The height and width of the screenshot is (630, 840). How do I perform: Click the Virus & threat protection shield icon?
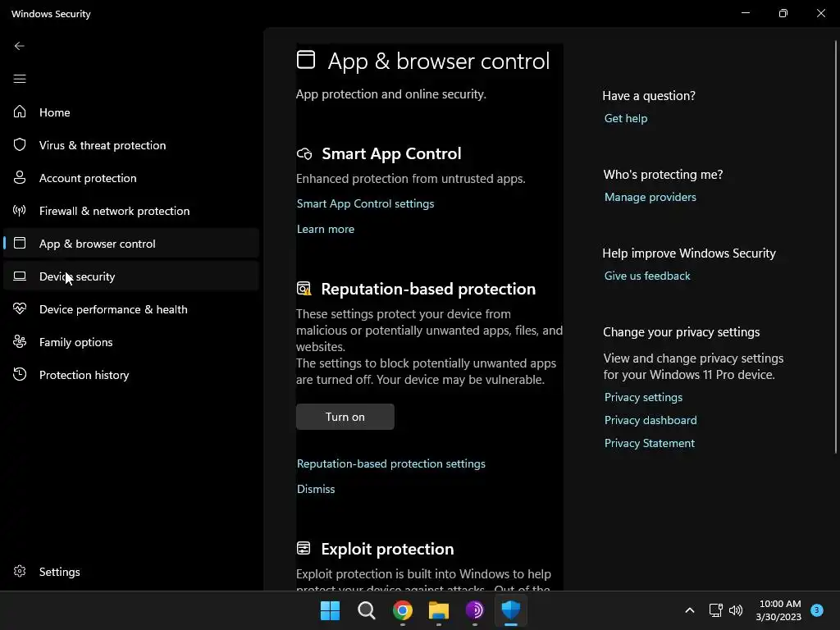[x=20, y=144]
